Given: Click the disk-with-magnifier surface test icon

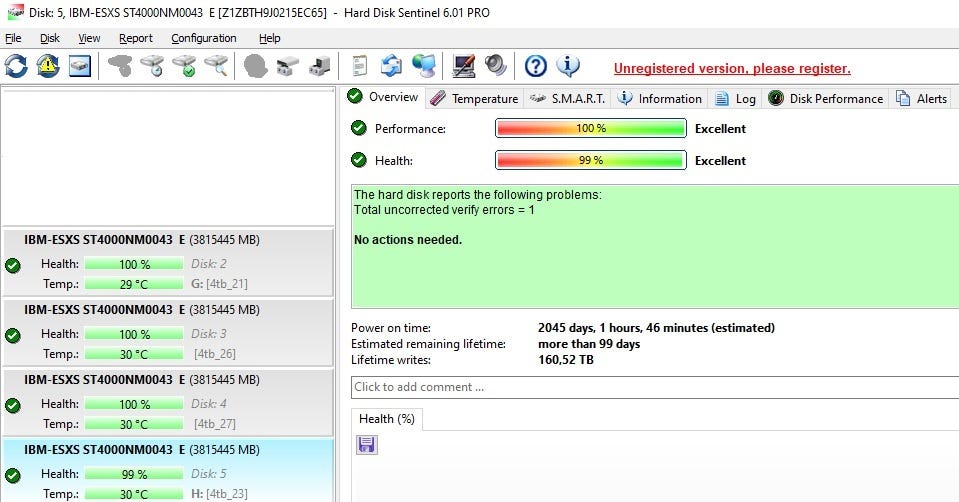Looking at the screenshot, I should pos(216,65).
